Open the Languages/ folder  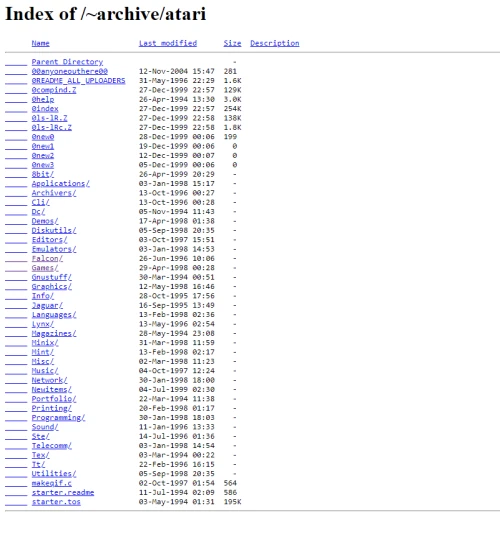54,315
